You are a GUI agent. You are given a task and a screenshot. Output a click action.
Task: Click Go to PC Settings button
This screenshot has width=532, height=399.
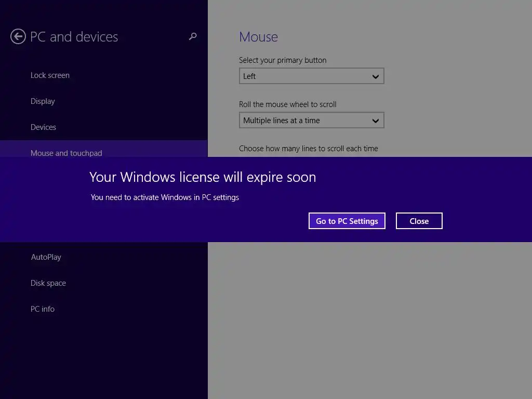(347, 221)
